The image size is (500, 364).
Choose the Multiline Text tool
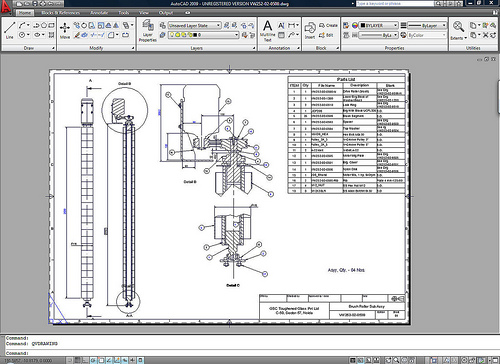(x=267, y=31)
